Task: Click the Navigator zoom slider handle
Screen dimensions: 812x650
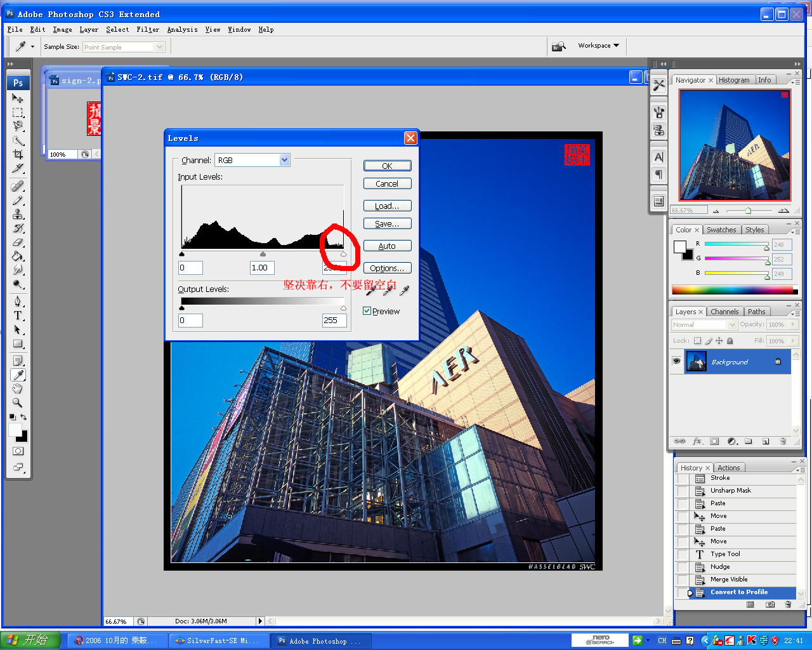Action: 748,210
